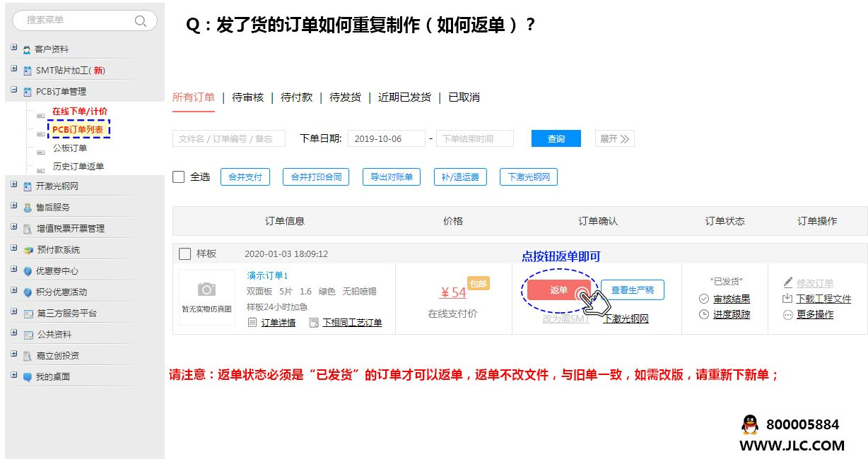This screenshot has height=459, width=868.
Task: Tick the 样板 order row checkbox
Action: tap(185, 254)
